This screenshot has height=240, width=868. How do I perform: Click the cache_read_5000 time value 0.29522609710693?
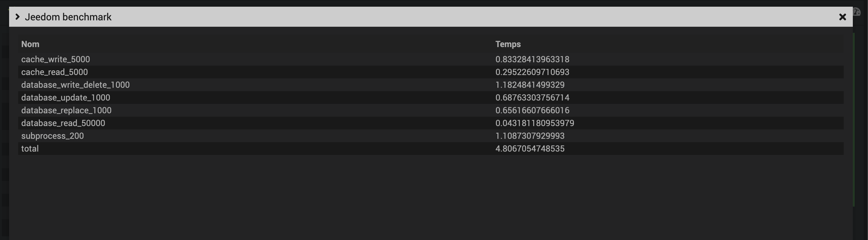point(532,72)
